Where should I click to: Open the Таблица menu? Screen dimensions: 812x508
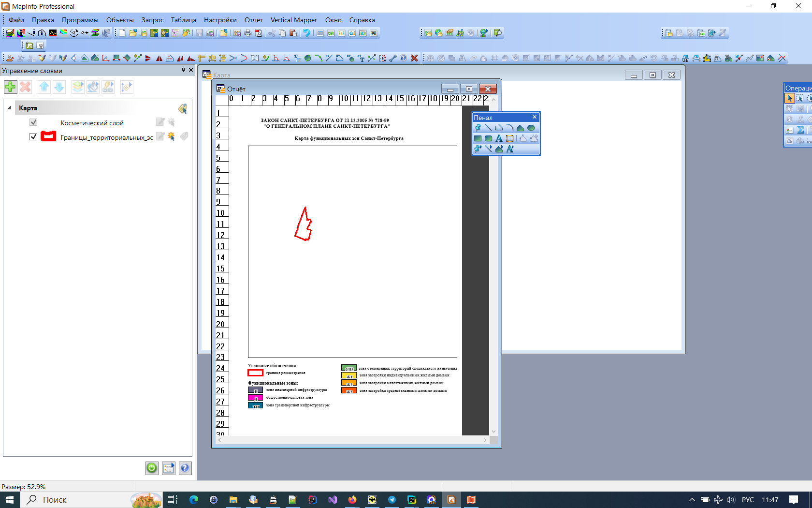click(x=184, y=20)
